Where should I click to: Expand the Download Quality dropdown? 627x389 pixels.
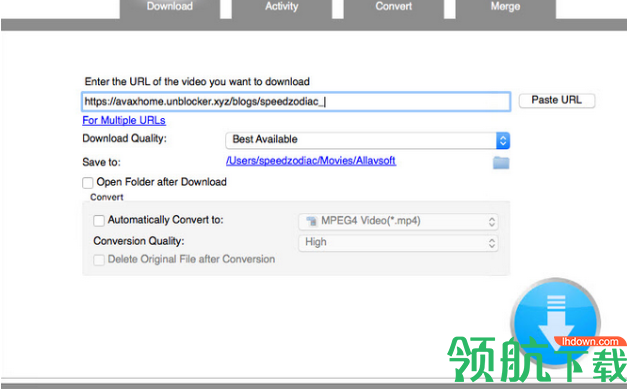[x=367, y=140]
